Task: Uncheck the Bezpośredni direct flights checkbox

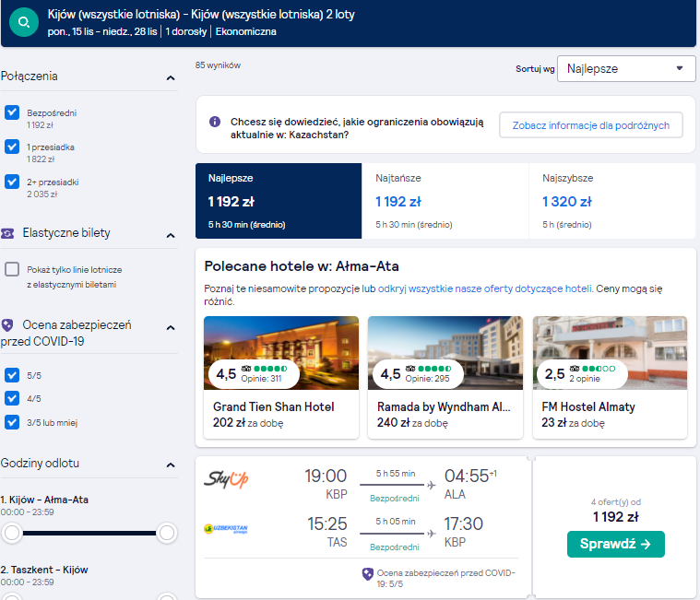Action: pos(12,112)
